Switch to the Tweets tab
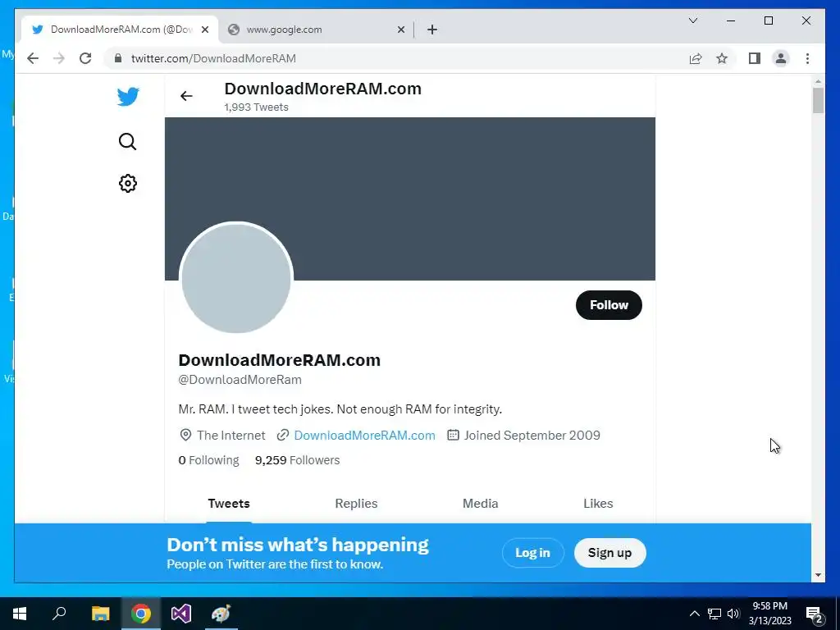840x630 pixels. [x=229, y=504]
